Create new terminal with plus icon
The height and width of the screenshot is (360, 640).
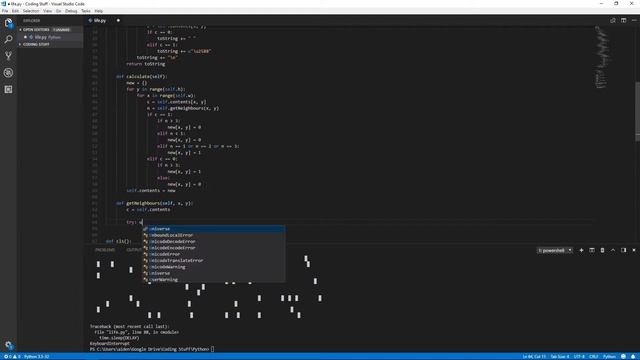click(x=581, y=250)
